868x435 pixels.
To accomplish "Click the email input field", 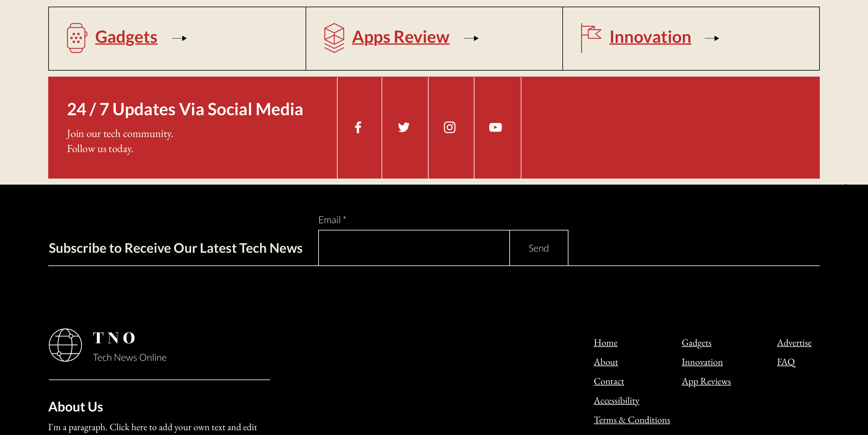I will tap(414, 248).
